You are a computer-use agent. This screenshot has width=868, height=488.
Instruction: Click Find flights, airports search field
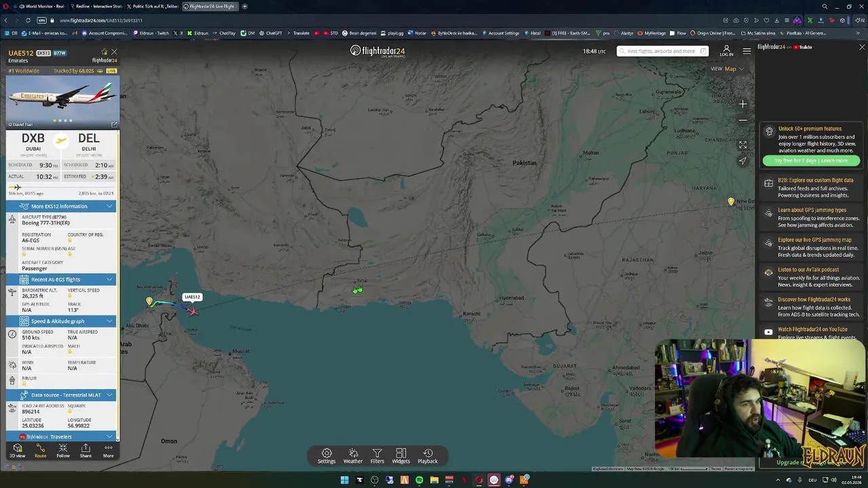(x=663, y=51)
